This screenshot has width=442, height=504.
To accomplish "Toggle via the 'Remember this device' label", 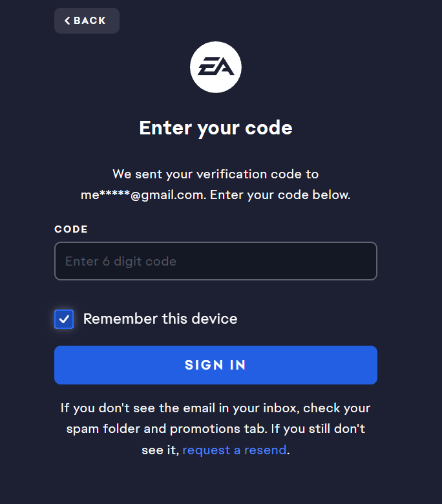I will [160, 319].
